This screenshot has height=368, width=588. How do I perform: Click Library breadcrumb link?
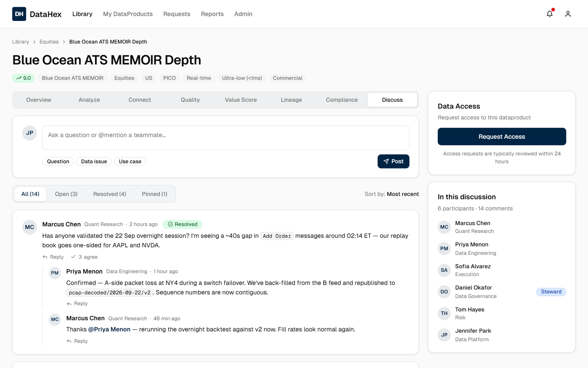(x=21, y=42)
